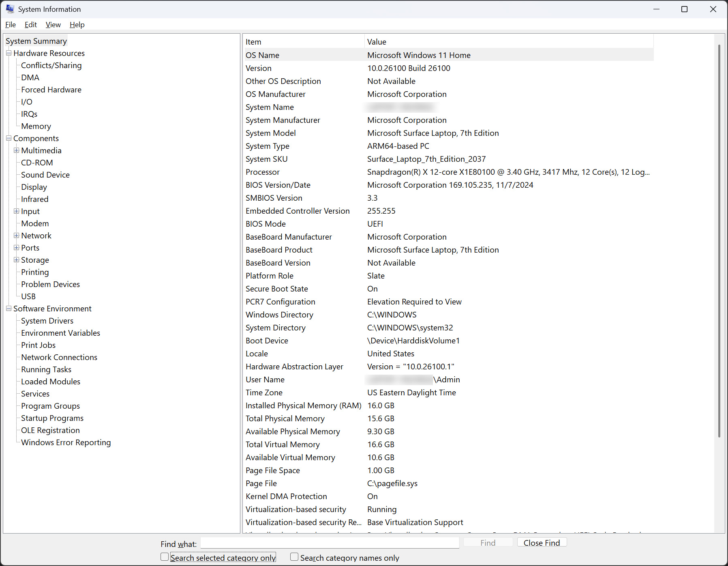The image size is (728, 566).
Task: Click the vertical scrollbar in details pane
Action: (719, 243)
